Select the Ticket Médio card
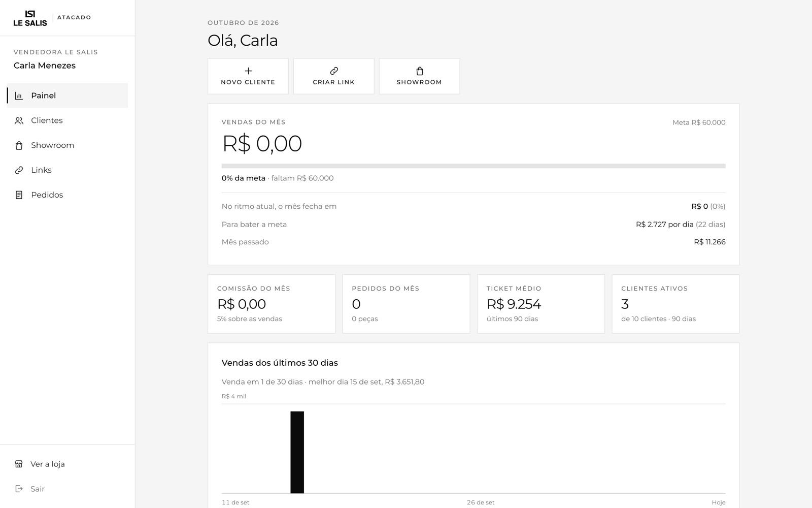The height and width of the screenshot is (508, 812). [x=541, y=304]
